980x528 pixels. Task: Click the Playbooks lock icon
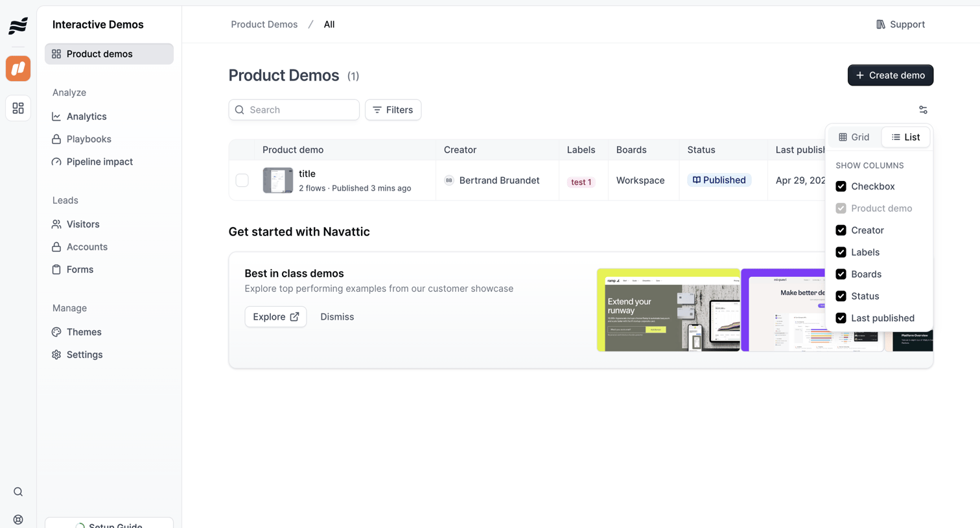(x=56, y=139)
